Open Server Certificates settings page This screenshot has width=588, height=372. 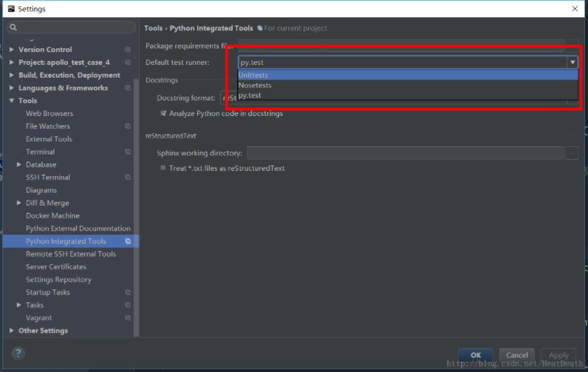click(56, 266)
